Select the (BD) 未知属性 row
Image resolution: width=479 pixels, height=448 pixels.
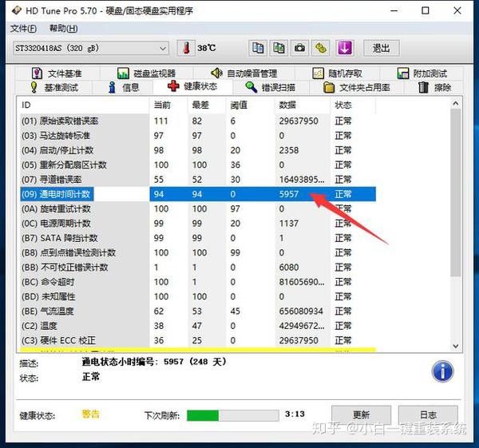click(x=198, y=297)
